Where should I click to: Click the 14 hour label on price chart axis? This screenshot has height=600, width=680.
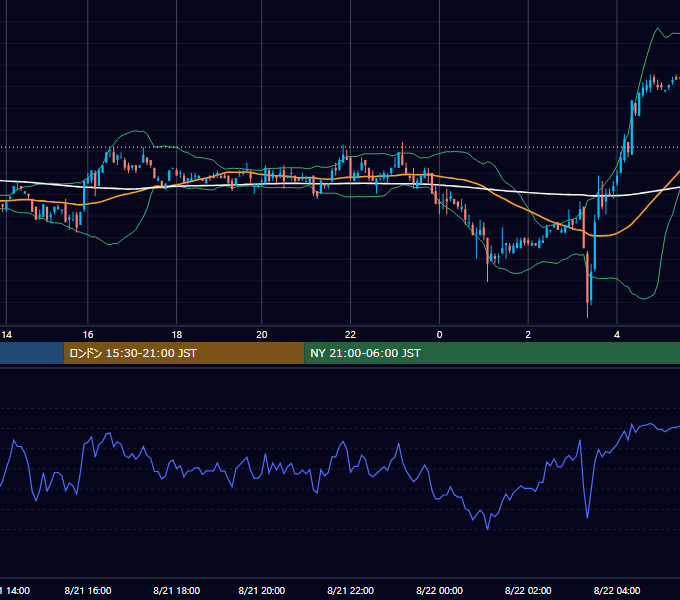tap(7, 335)
